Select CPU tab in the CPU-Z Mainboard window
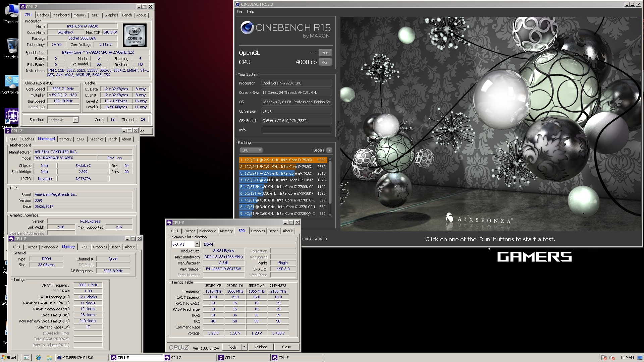644x362 pixels. (x=13, y=139)
